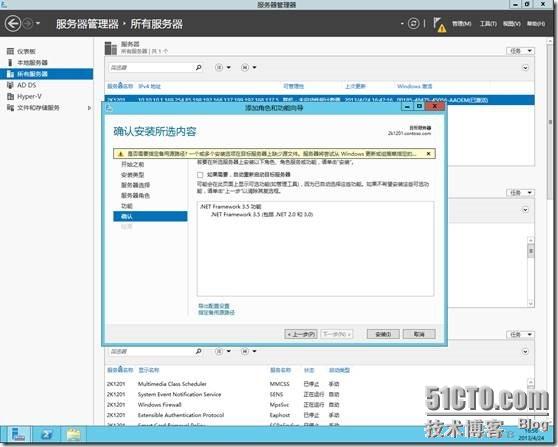Image resolution: width=558 pixels, height=447 pixels.
Task: Click the 安装(I) button
Action: point(383,334)
